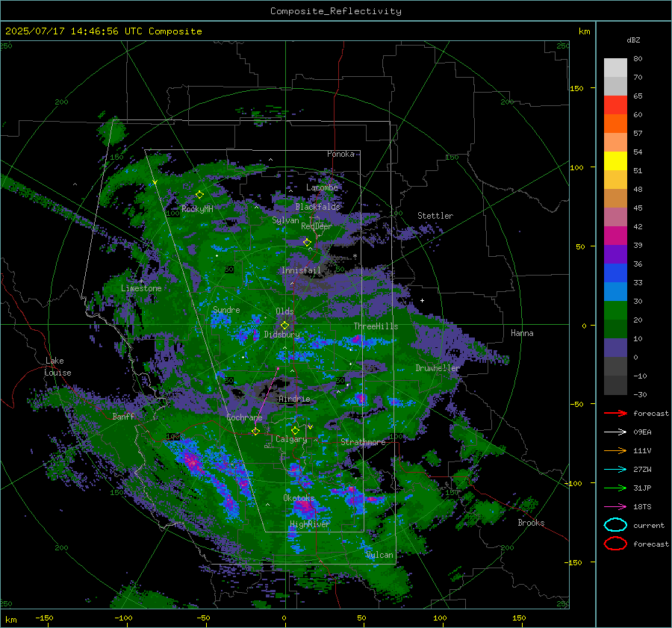Viewport: 672px width, 628px height.
Task: Click the Airdrie label
Action: pos(294,399)
